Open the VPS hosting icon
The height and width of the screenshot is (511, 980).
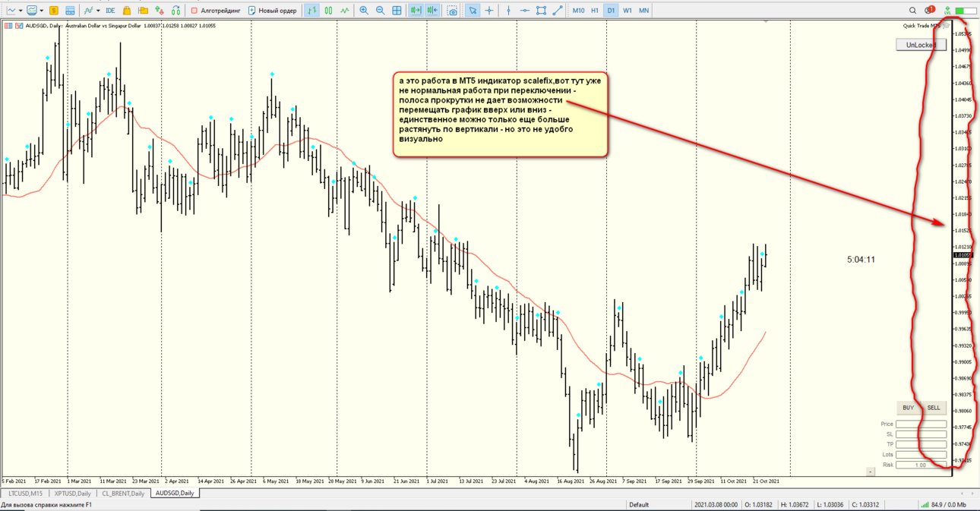[x=159, y=11]
